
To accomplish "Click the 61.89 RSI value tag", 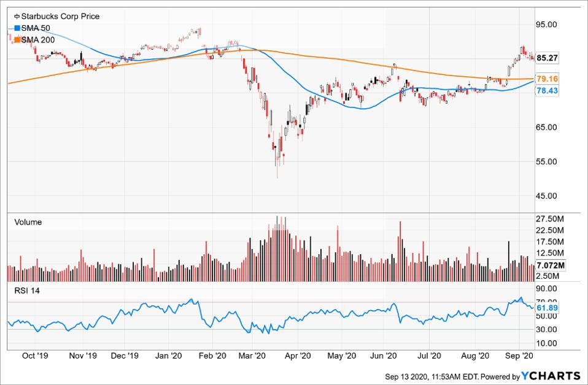I will (547, 307).
